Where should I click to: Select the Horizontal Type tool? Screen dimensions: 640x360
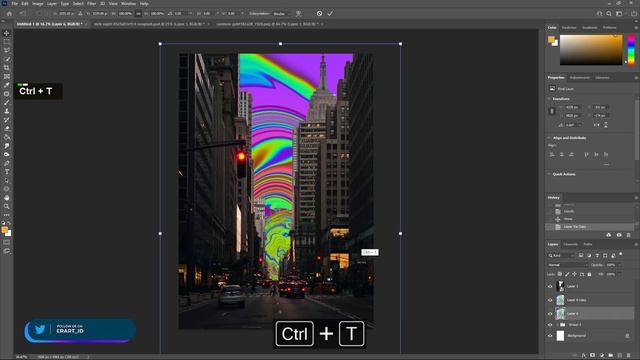pyautogui.click(x=7, y=172)
